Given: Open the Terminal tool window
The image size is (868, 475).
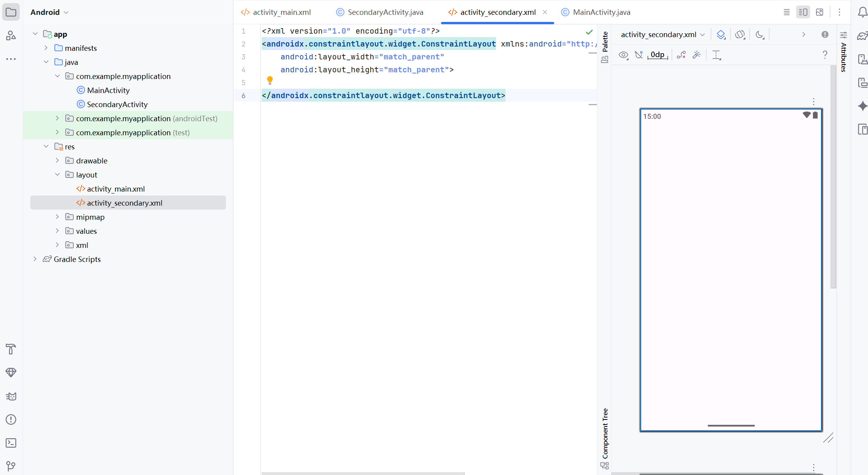Looking at the screenshot, I should 11,443.
